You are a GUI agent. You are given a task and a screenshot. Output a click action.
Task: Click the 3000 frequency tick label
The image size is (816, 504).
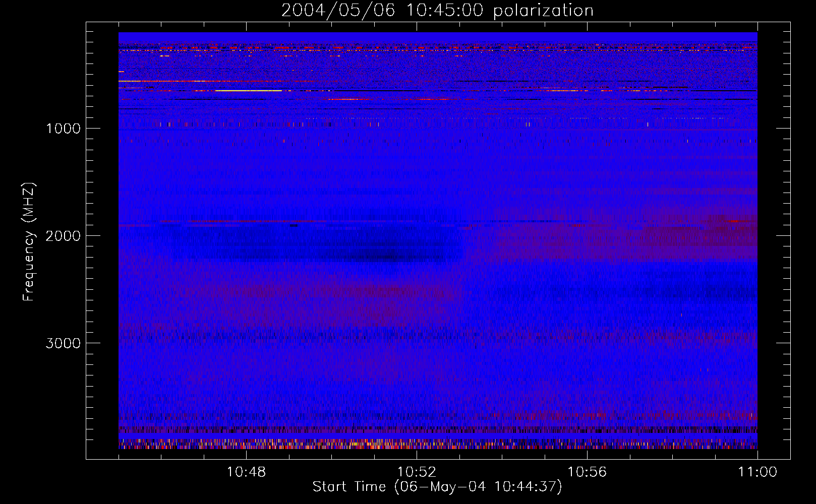pos(63,343)
